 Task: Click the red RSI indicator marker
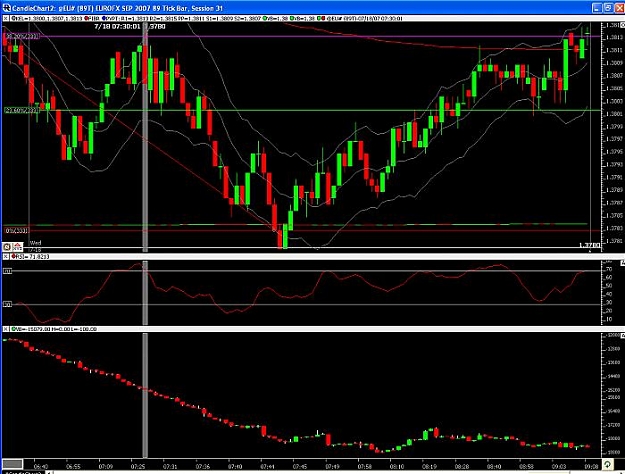click(14, 257)
